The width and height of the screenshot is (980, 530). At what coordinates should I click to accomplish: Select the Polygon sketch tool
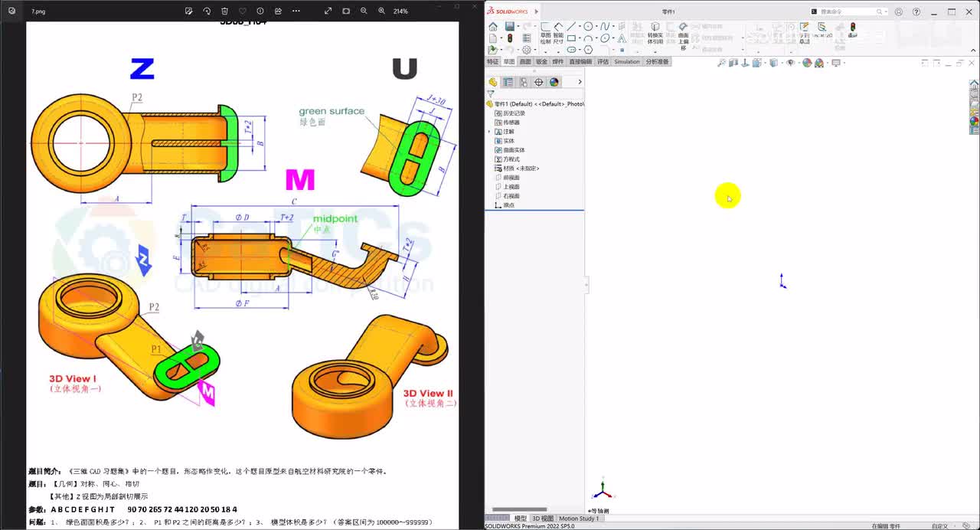click(588, 50)
